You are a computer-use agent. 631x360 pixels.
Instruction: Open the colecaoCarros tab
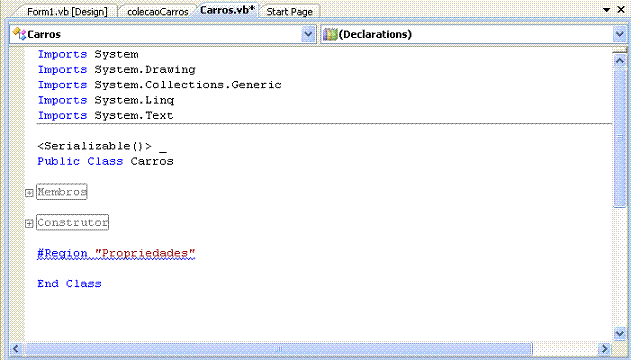[x=157, y=12]
